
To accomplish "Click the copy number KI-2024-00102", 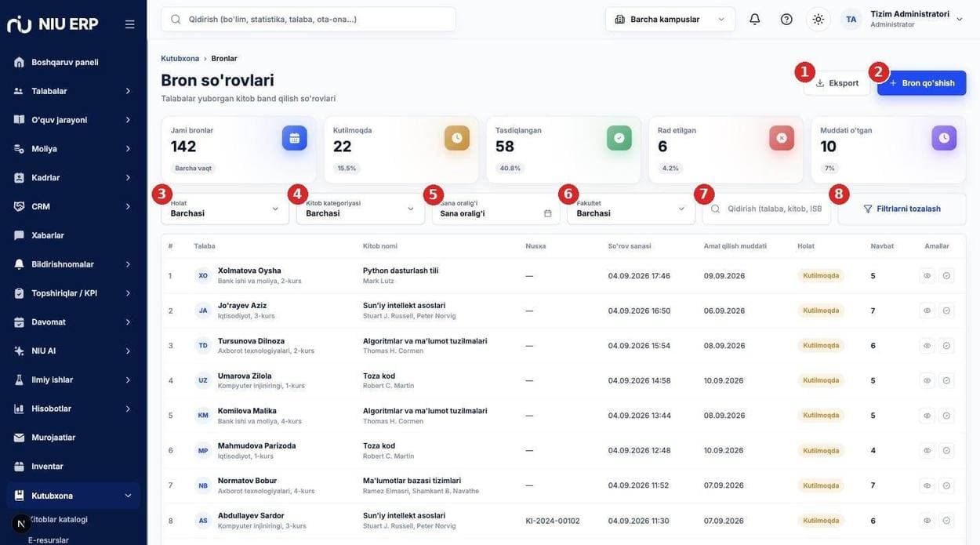I will coord(553,521).
